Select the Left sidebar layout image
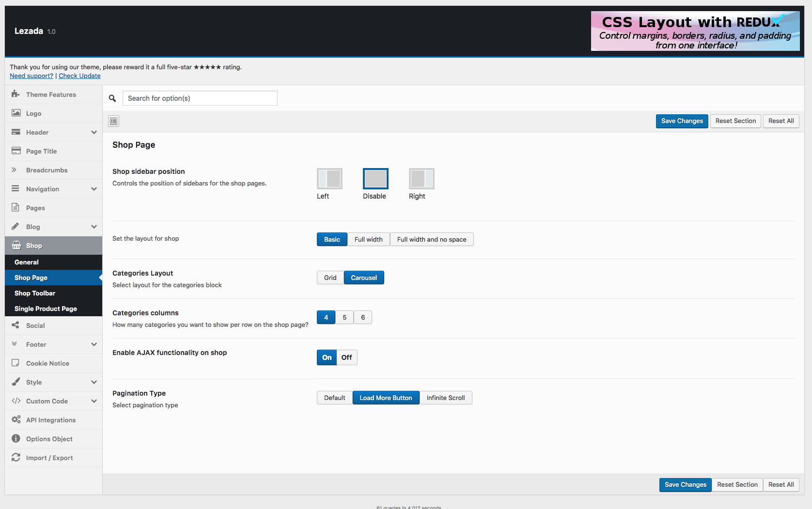 329,179
